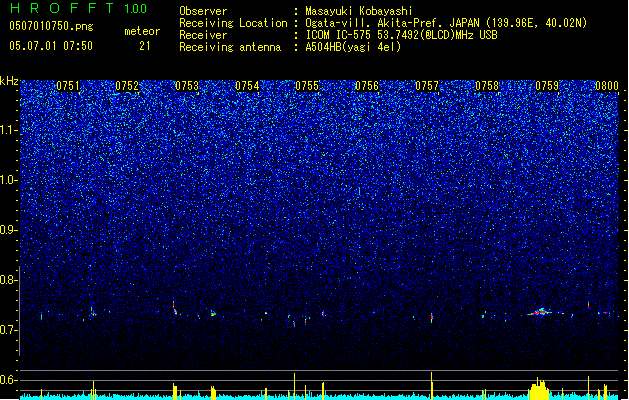Click the date stamp 05.07.01 07:50
629x400 pixels.
(51, 46)
